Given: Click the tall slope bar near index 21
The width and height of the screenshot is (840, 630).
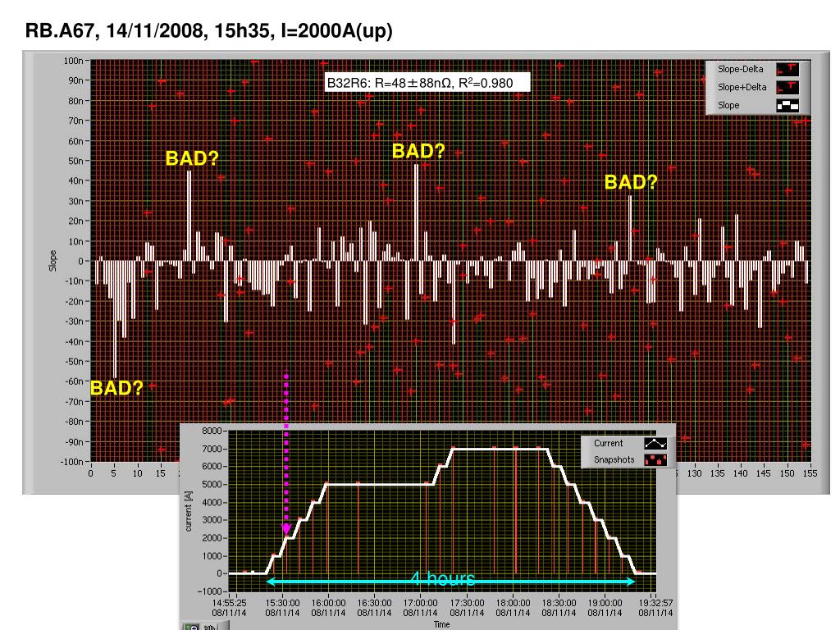Looking at the screenshot, I should coord(189,216).
